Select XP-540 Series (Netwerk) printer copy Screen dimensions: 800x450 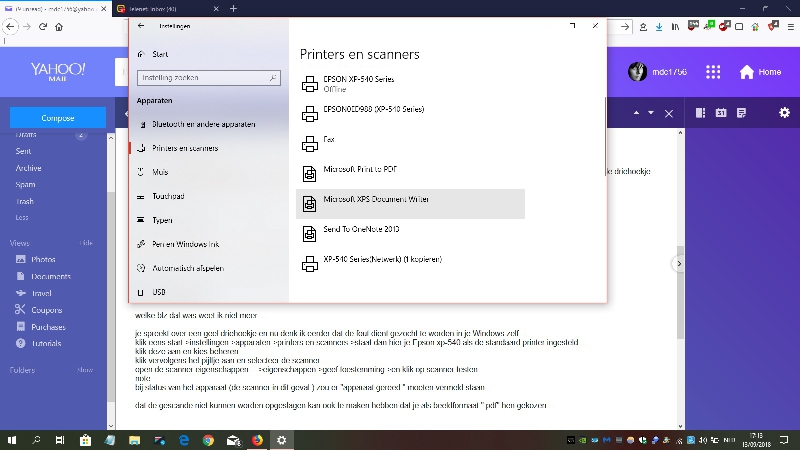(410, 264)
